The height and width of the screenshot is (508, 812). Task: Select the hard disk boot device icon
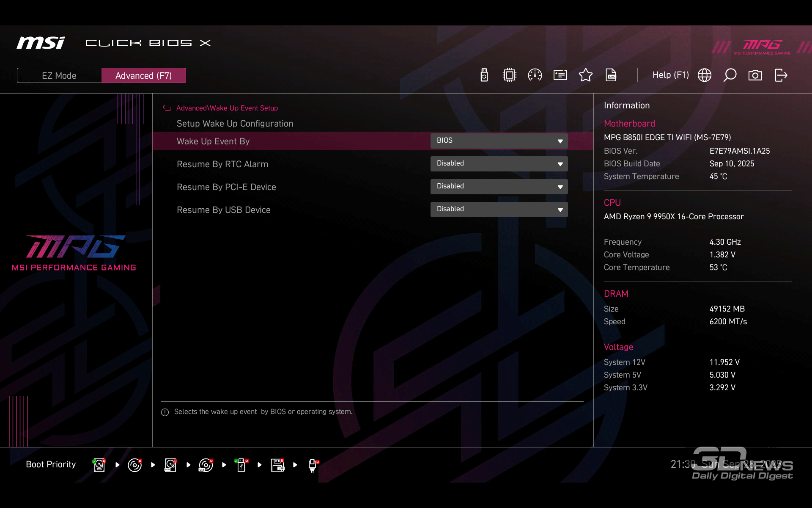point(99,465)
